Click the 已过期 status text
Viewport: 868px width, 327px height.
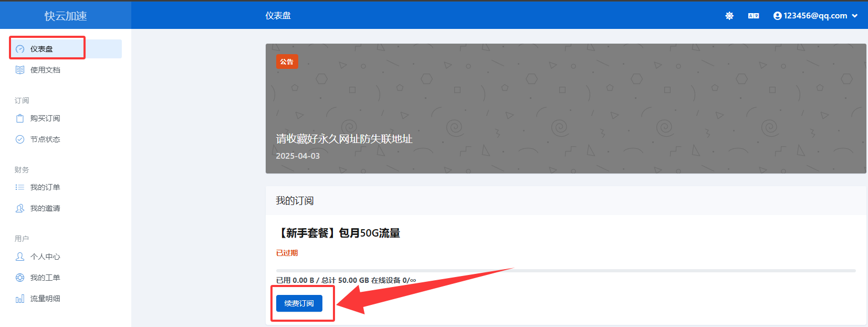coord(287,253)
